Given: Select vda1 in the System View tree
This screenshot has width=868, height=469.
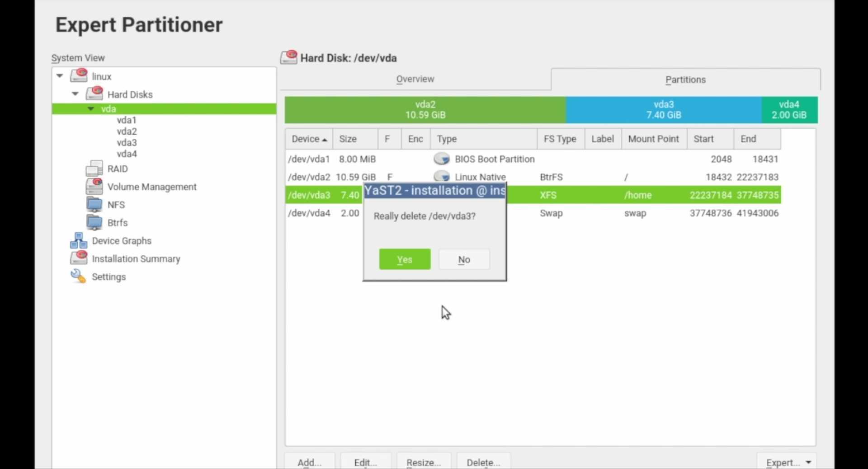Looking at the screenshot, I should 127,120.
